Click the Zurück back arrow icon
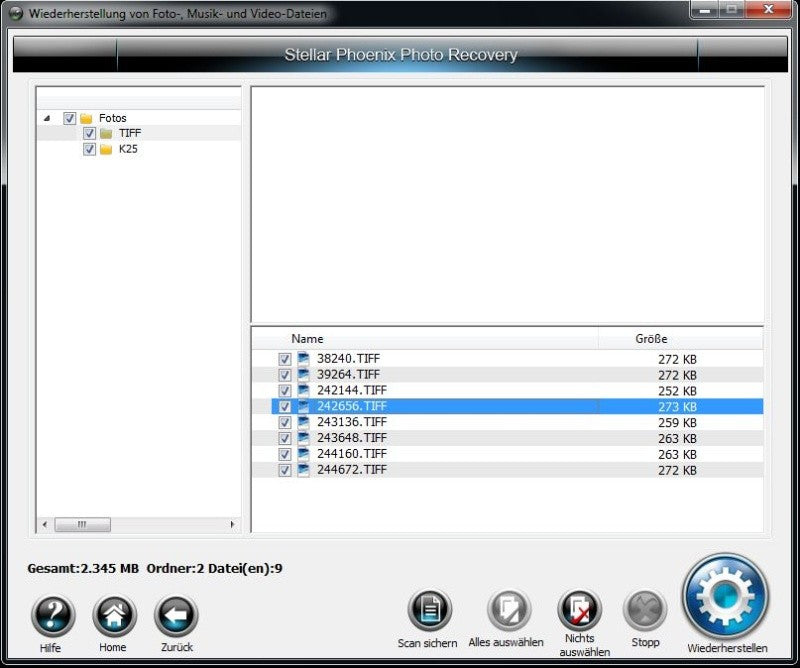This screenshot has width=800, height=668. (x=176, y=615)
